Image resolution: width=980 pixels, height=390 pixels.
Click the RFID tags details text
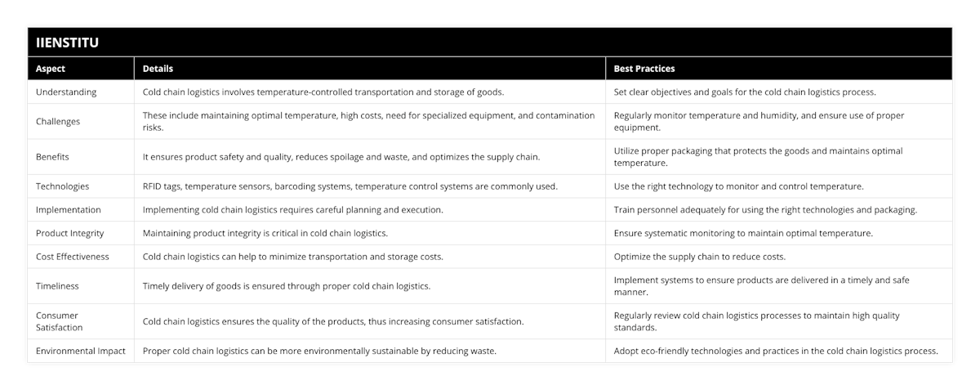point(350,186)
